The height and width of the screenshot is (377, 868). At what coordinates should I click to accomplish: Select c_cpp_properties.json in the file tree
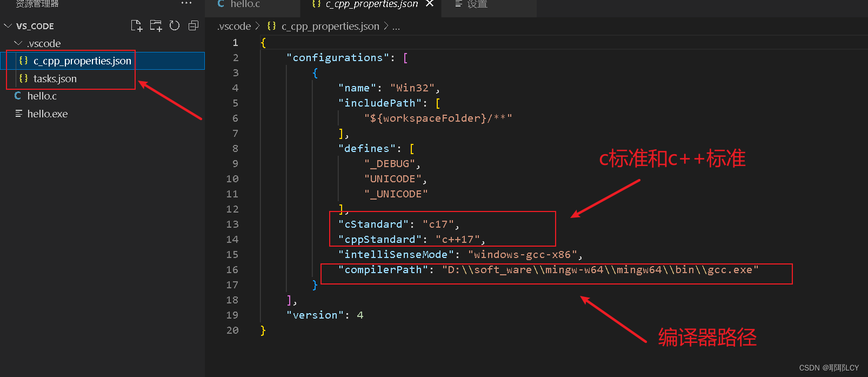82,61
